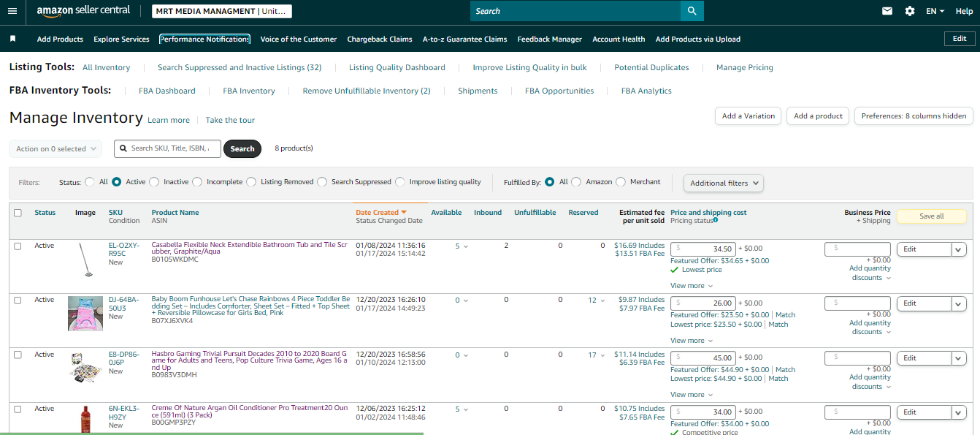Open the FBA Dashboard link
This screenshot has width=980, height=435.
pos(167,91)
